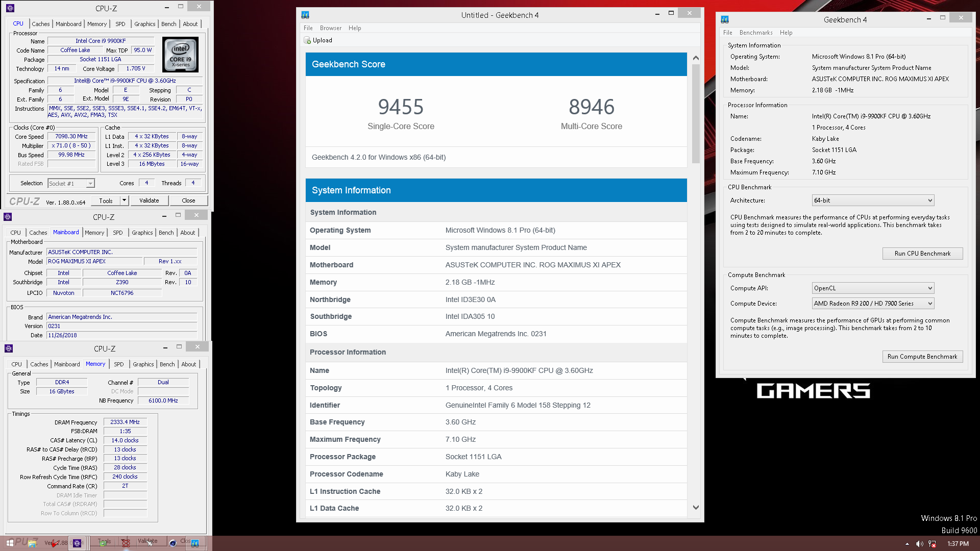Click the CPU-Z title icon of the top window
980x551 pixels.
(10, 8)
